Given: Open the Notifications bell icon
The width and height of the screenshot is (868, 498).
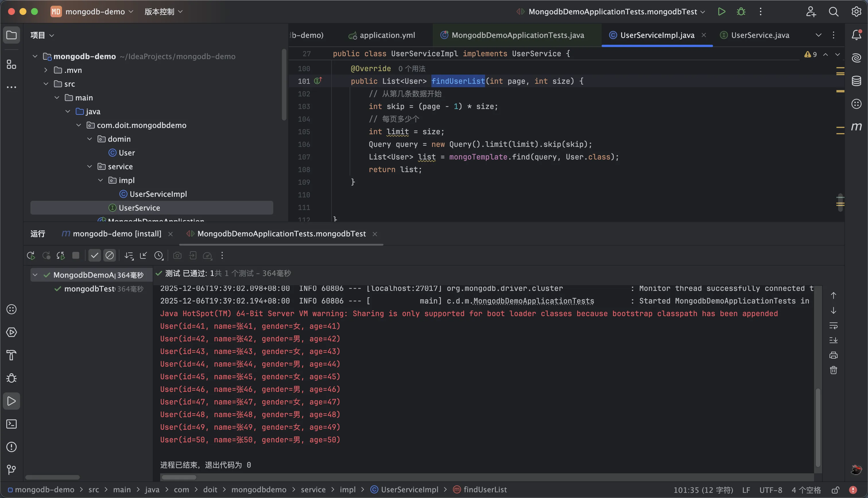Looking at the screenshot, I should (856, 35).
